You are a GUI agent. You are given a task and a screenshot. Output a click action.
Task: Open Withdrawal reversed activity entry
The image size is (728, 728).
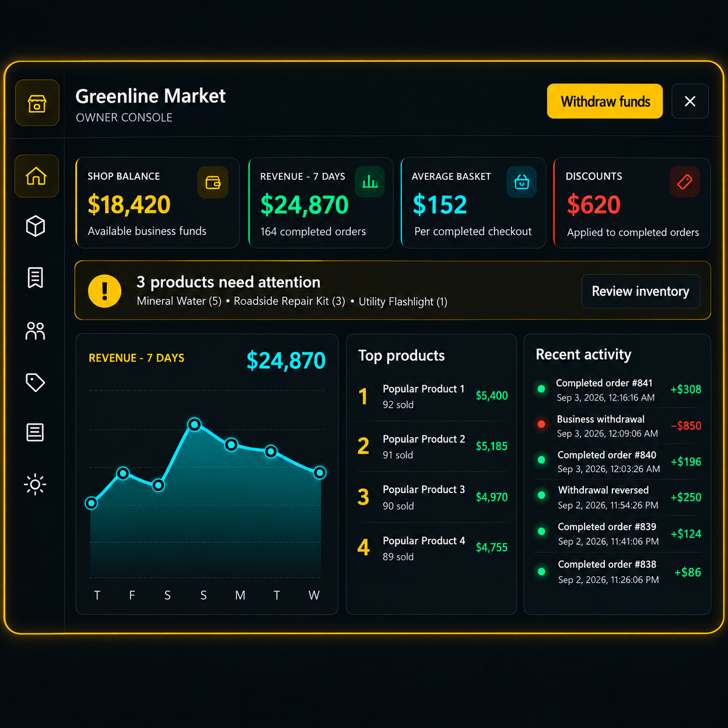[618, 498]
